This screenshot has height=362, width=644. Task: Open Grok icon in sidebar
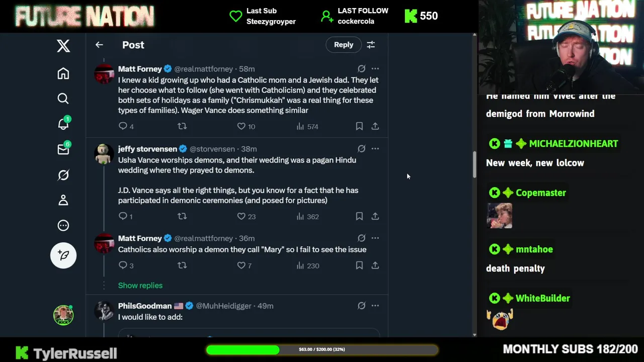point(63,175)
